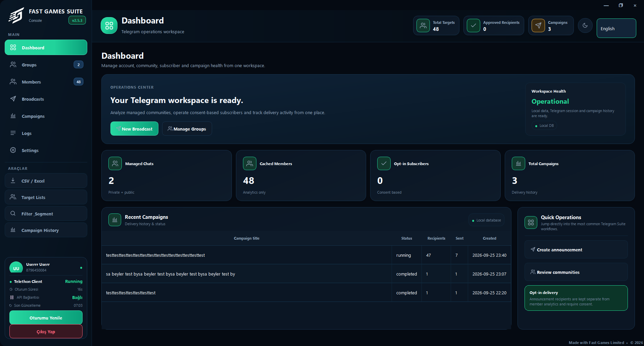This screenshot has width=644, height=346.
Task: Click the Campaigns bar-chart icon in sidebar
Action: 13,116
